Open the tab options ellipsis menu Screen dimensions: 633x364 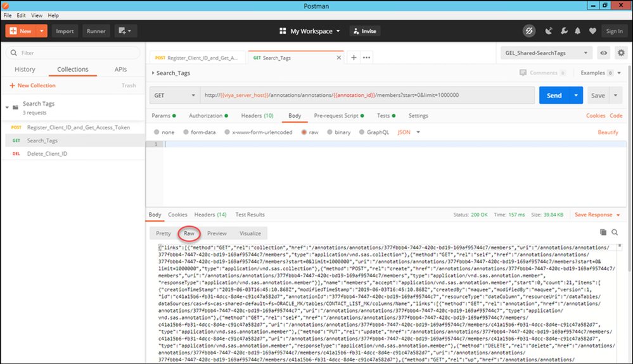(x=367, y=58)
